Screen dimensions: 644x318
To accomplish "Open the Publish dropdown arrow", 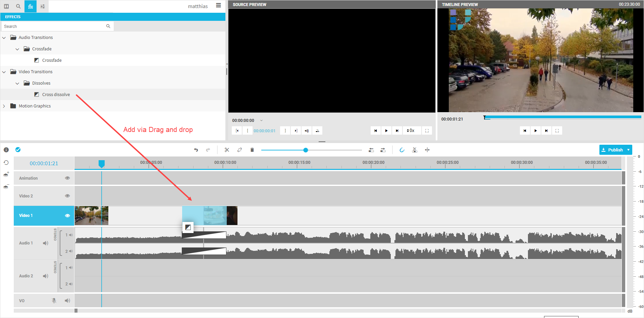I will click(x=628, y=150).
